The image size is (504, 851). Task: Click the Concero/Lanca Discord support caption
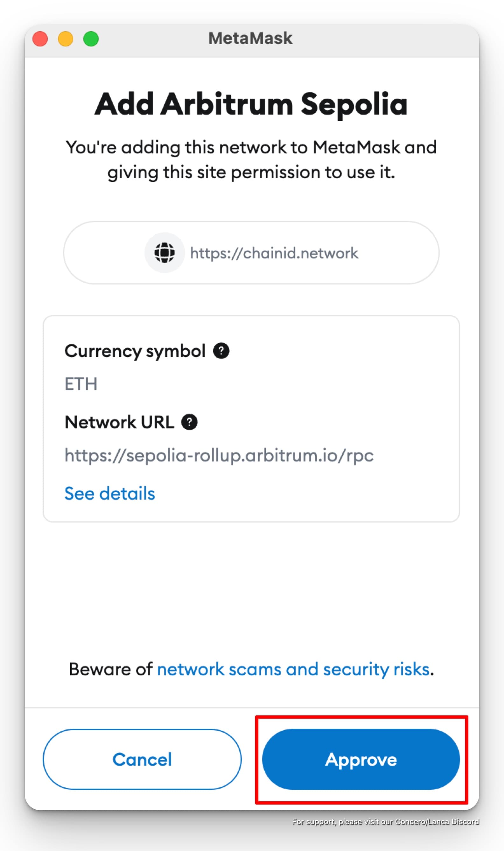point(385,822)
